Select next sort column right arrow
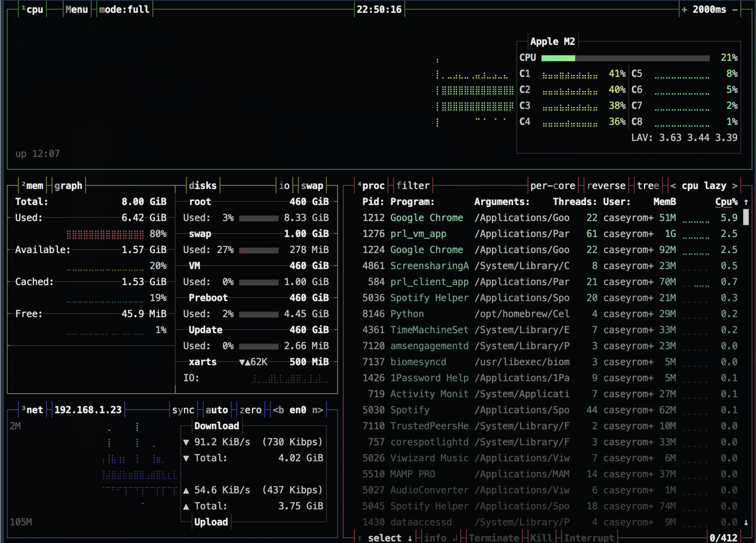Image resolution: width=756 pixels, height=543 pixels. pos(735,186)
